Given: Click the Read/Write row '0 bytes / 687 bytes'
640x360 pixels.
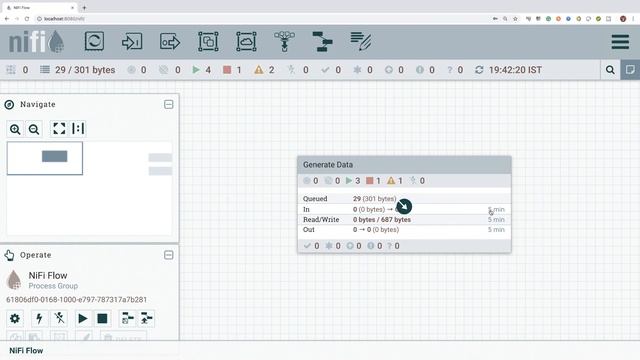Looking at the screenshot, I should click(x=404, y=220).
